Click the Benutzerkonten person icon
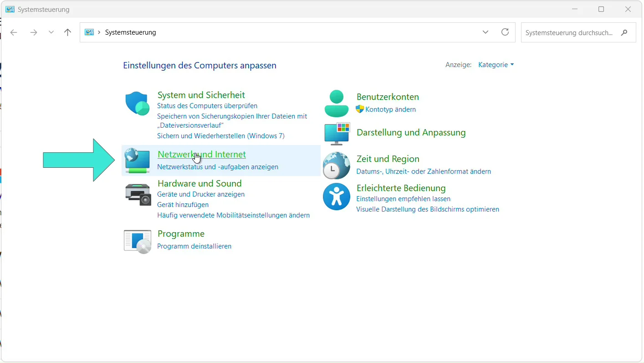 (337, 104)
